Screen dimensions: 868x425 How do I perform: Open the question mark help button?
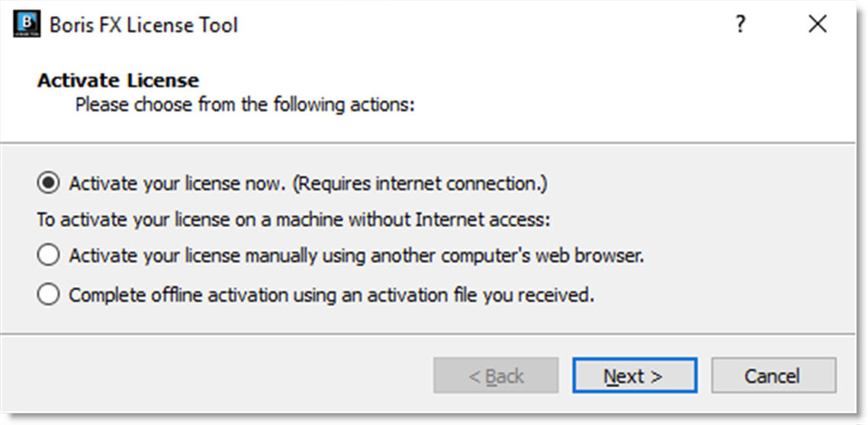[740, 24]
